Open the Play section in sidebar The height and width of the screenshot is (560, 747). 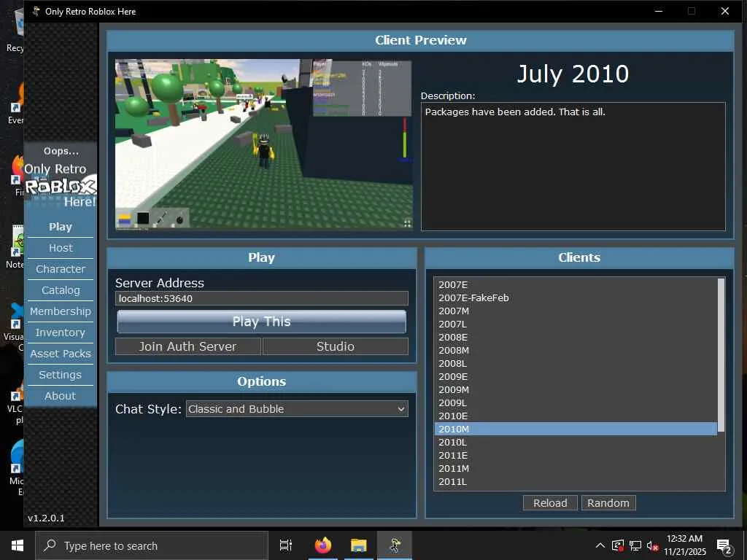pyautogui.click(x=61, y=227)
